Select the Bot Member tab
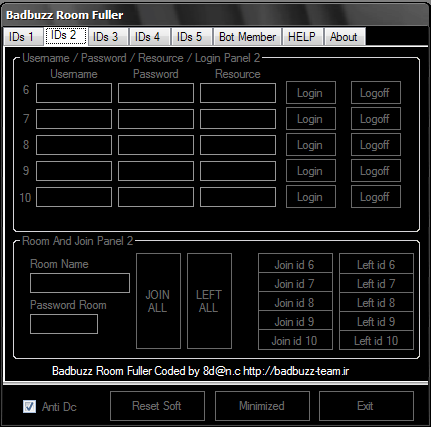Viewport: 431px width, 427px height. tap(247, 37)
